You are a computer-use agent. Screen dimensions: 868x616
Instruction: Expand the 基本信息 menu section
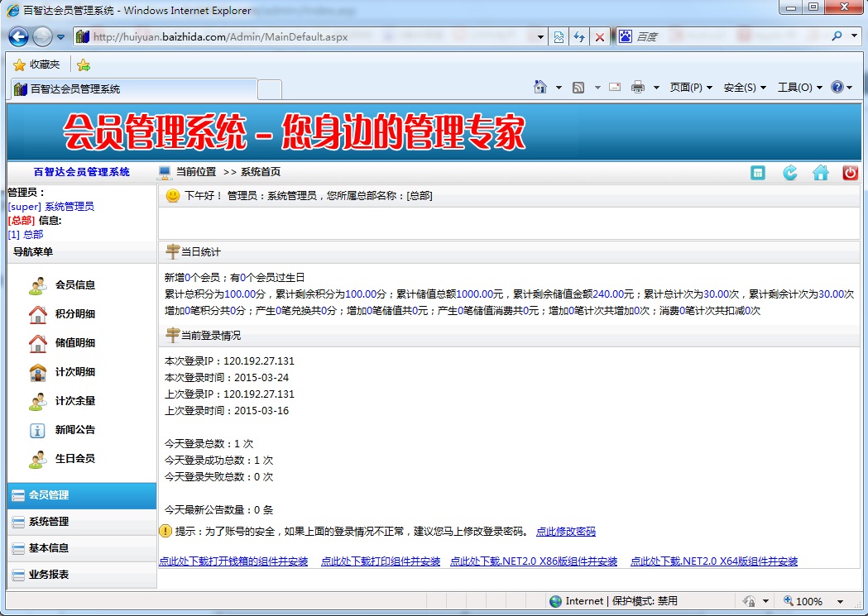point(49,548)
